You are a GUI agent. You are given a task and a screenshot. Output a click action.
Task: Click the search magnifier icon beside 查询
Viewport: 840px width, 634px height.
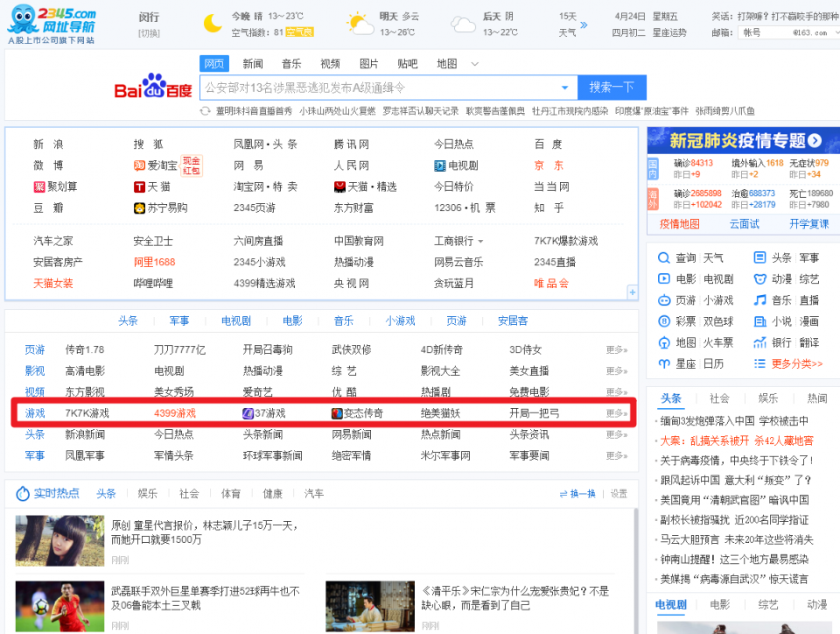pyautogui.click(x=664, y=257)
